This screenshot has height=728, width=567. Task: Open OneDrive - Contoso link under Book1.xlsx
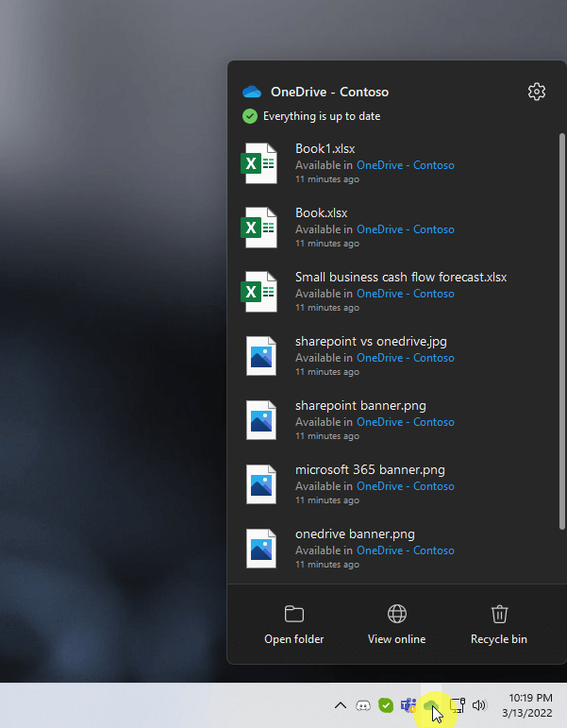click(x=406, y=165)
